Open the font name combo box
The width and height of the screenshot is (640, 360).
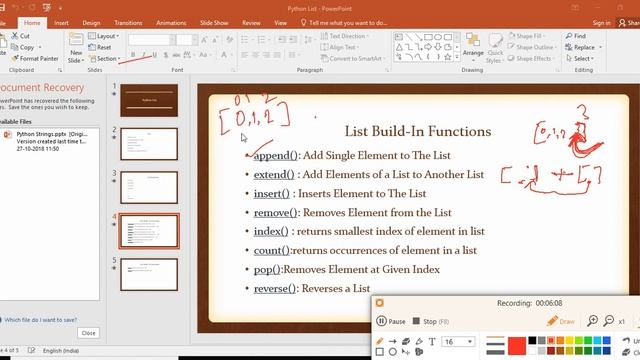pyautogui.click(x=152, y=40)
